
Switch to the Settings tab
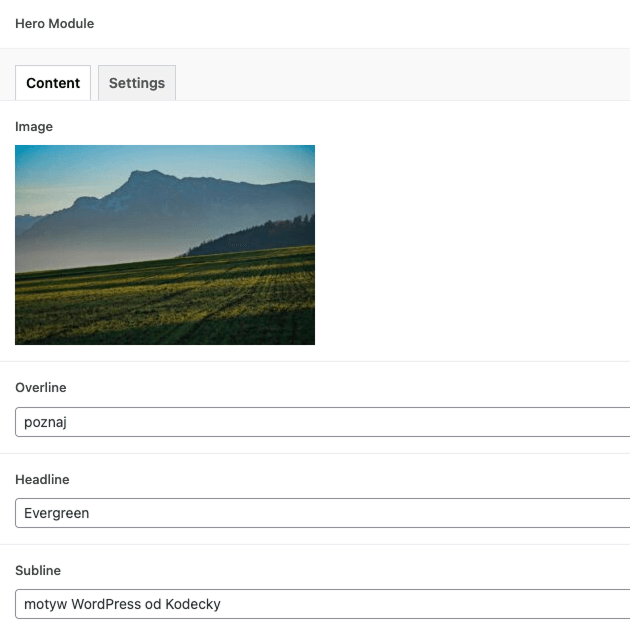[x=137, y=83]
